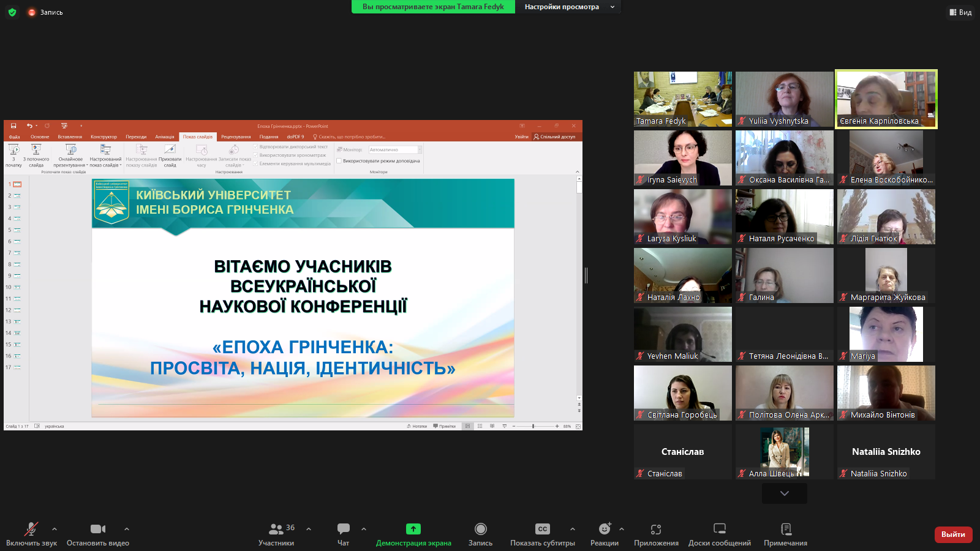Open the Chat panel icon
Viewport: 980px width, 551px height.
(x=343, y=529)
